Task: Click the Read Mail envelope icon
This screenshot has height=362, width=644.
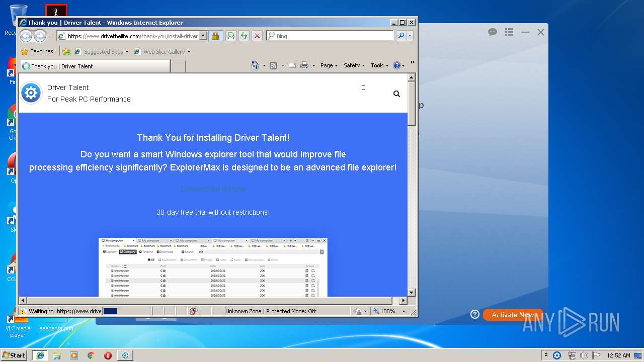Action: pyautogui.click(x=292, y=65)
